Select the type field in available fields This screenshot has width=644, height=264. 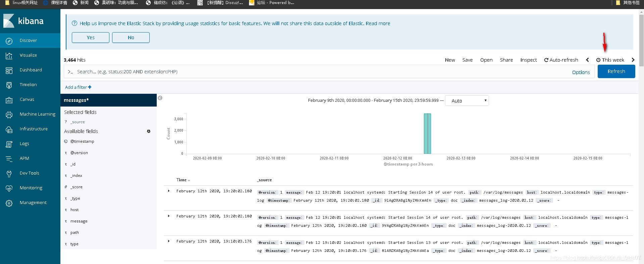[x=74, y=244]
